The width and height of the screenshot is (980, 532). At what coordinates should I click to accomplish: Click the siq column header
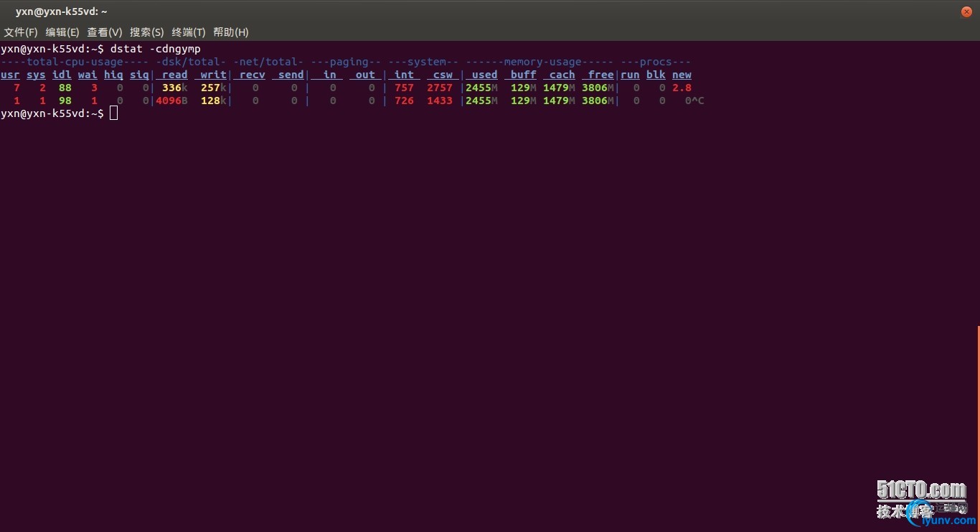139,75
